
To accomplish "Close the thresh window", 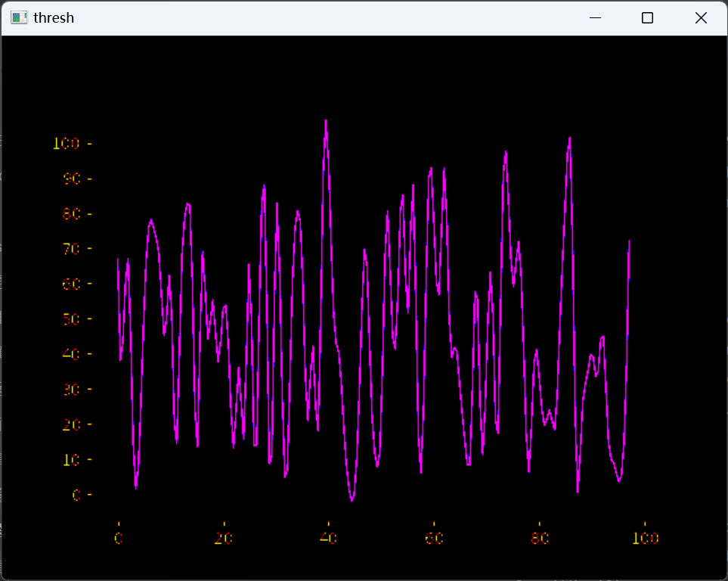I will click(701, 17).
